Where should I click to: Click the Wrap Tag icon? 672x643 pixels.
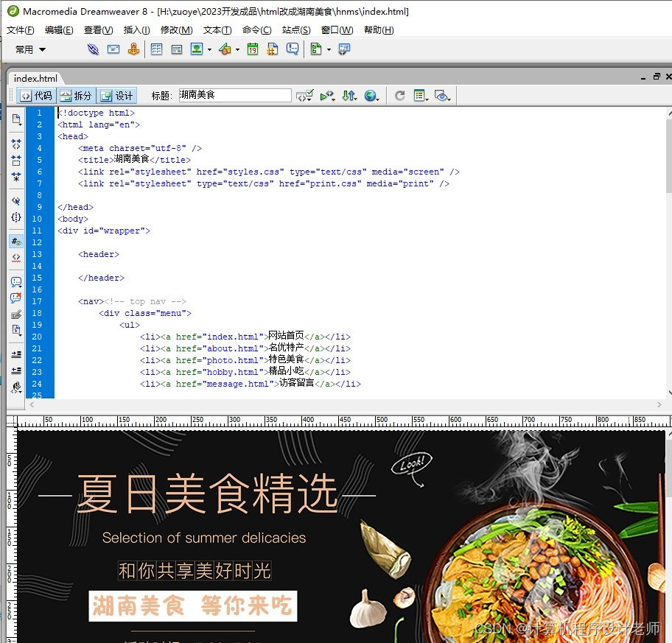click(16, 315)
